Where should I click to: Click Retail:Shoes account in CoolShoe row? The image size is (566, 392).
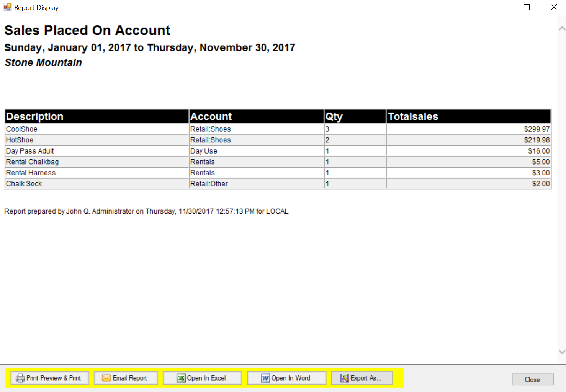[x=257, y=129]
